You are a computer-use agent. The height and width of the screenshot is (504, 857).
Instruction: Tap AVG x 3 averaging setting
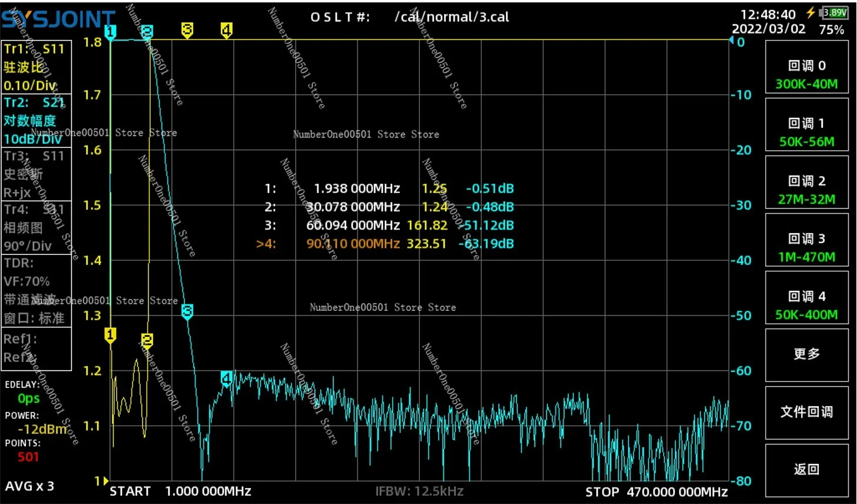29,486
